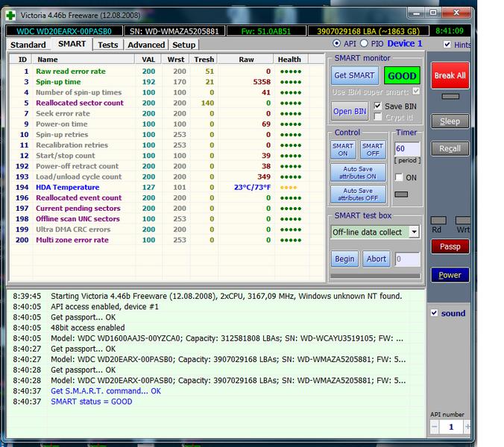Select the Multi zone error rate row
This screenshot has width=504, height=447.
(x=166, y=240)
